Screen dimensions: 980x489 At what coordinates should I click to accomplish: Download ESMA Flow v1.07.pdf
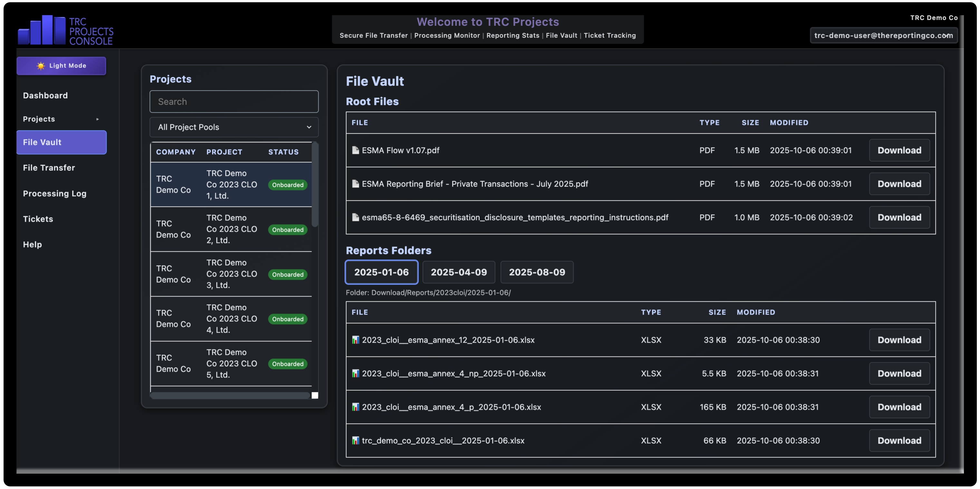point(899,150)
